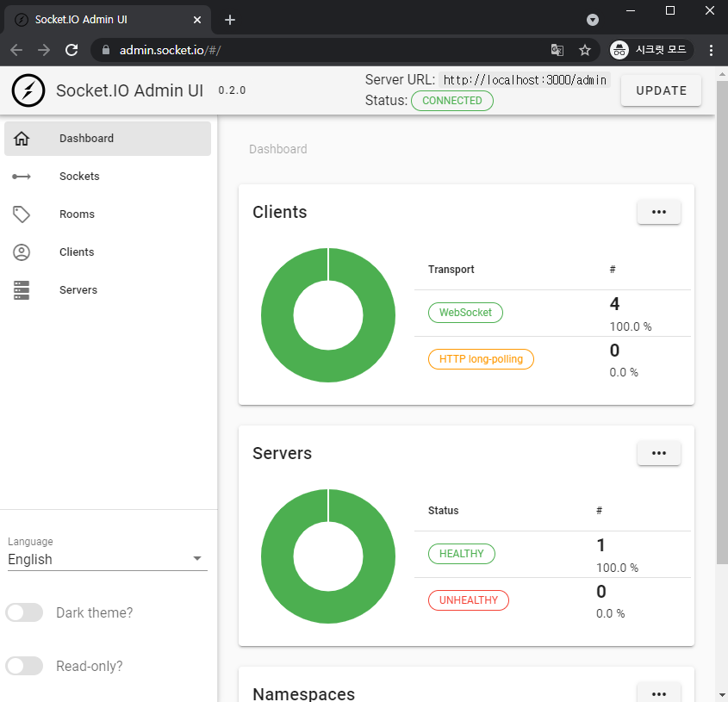Screen dimensions: 728x702
Task: Click the server URL http://localhost:3000/admin
Action: (525, 80)
